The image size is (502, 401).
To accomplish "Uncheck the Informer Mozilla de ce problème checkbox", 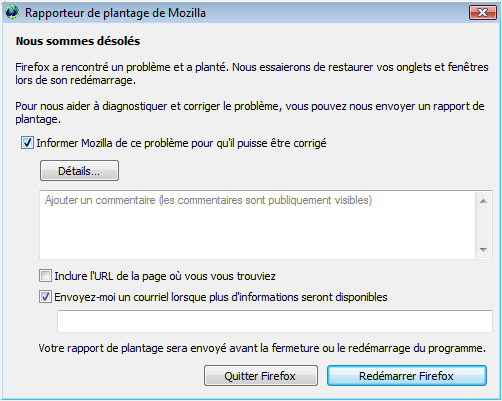I will point(27,143).
